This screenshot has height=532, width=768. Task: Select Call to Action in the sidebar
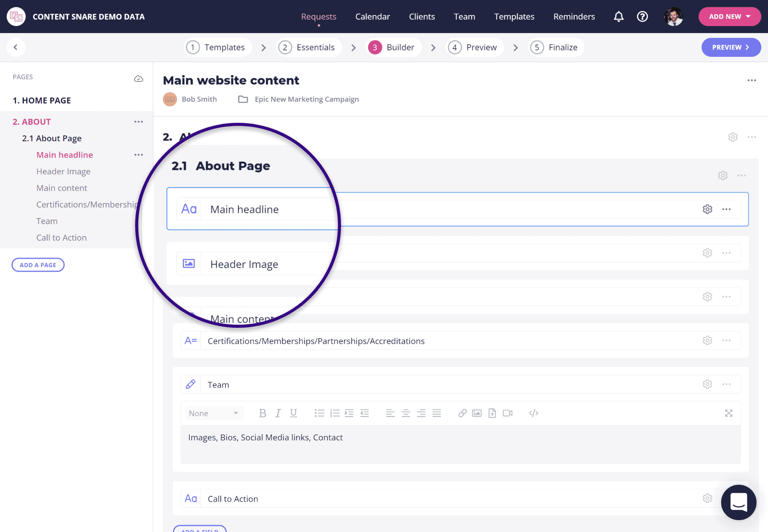click(x=61, y=238)
